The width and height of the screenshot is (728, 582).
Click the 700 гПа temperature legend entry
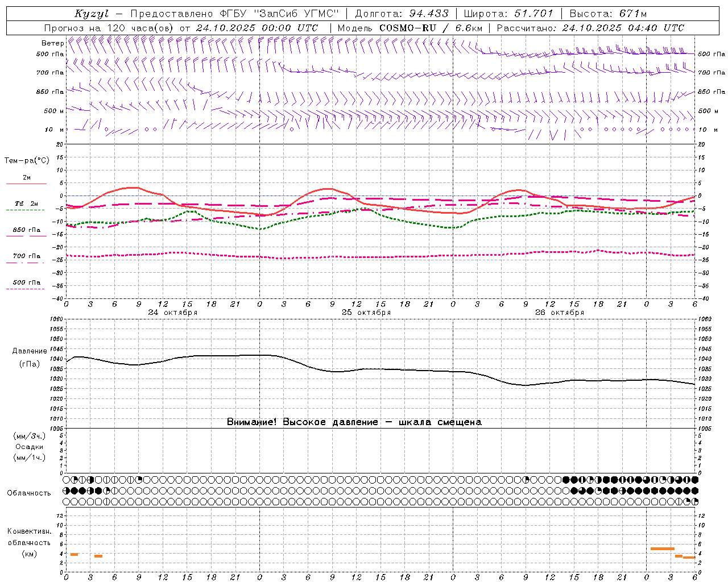click(26, 256)
